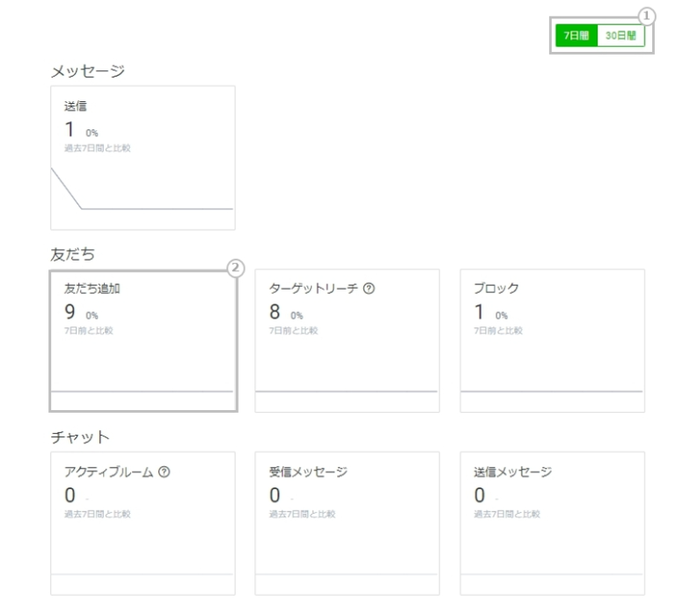This screenshot has width=676, height=616.
Task: Select the ターゲットリーチ card label
Action: [313, 289]
